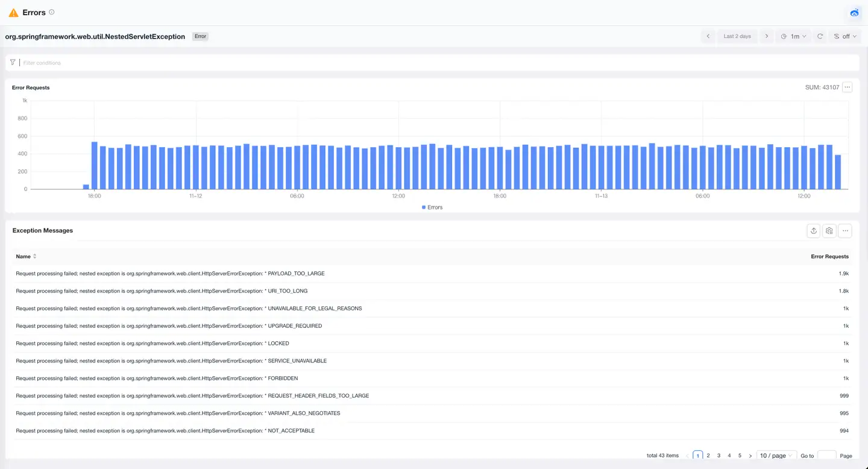Click the export icon in Exception Messages
This screenshot has height=469, width=868.
[x=814, y=230]
